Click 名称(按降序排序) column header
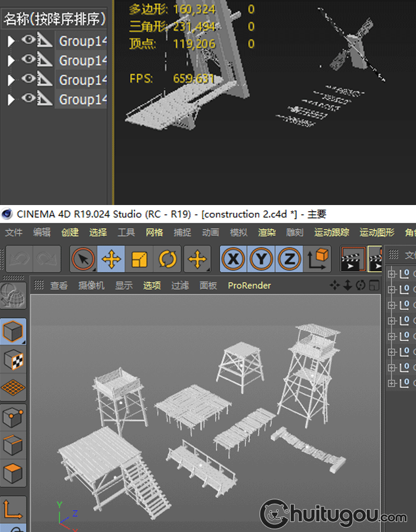Screen dimensions: 416x532 click(54, 19)
